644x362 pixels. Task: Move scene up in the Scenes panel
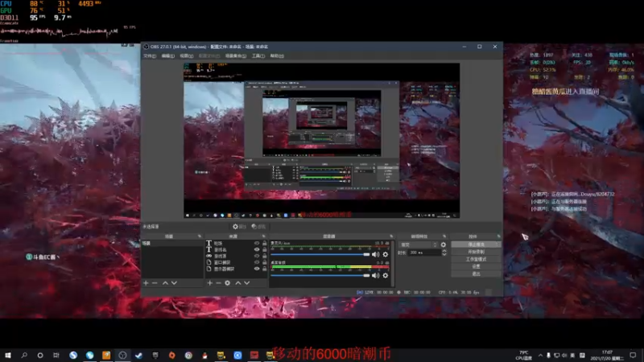coord(165,283)
